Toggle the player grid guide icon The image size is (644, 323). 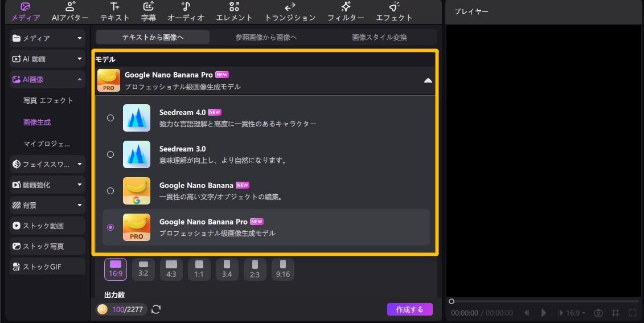[x=616, y=313]
